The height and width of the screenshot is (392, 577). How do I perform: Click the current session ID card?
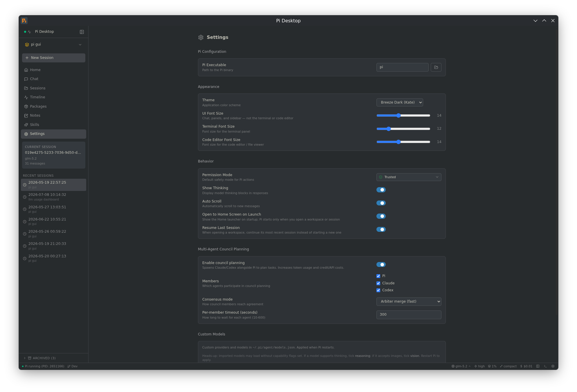point(54,155)
